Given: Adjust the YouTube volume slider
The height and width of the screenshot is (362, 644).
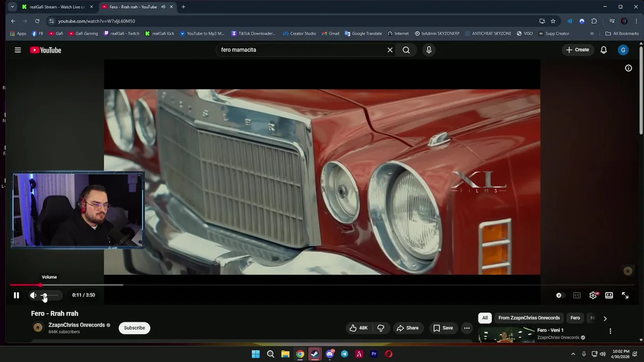Looking at the screenshot, I should (50, 295).
